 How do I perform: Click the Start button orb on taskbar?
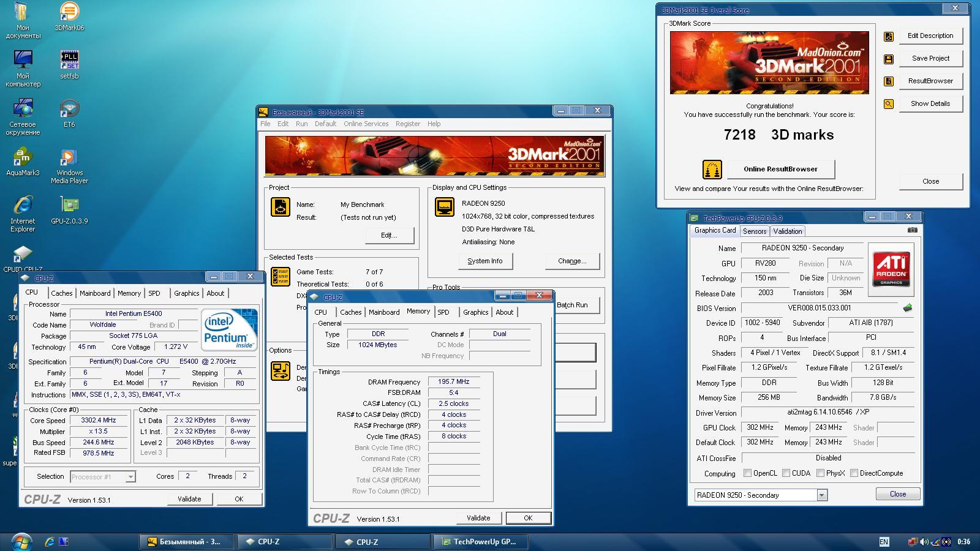click(21, 542)
